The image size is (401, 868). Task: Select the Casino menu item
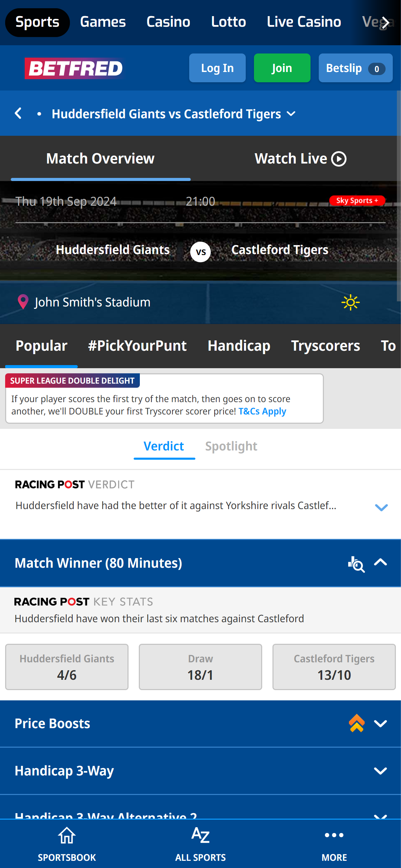coord(168,22)
